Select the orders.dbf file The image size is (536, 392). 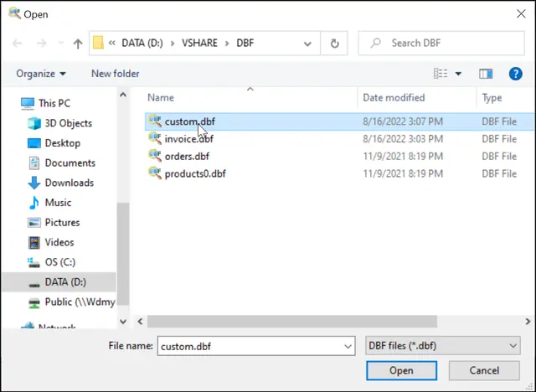[187, 157]
